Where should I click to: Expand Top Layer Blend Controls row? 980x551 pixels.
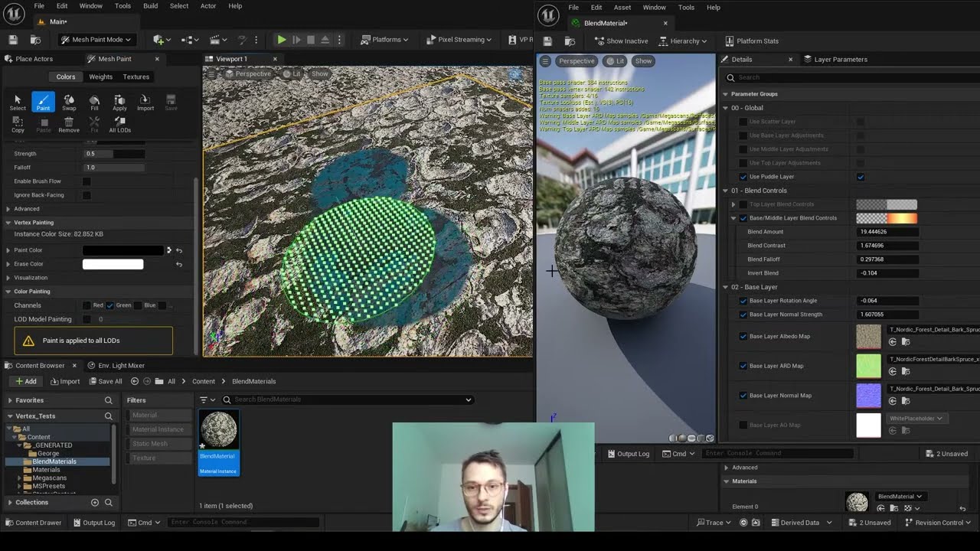pos(733,204)
